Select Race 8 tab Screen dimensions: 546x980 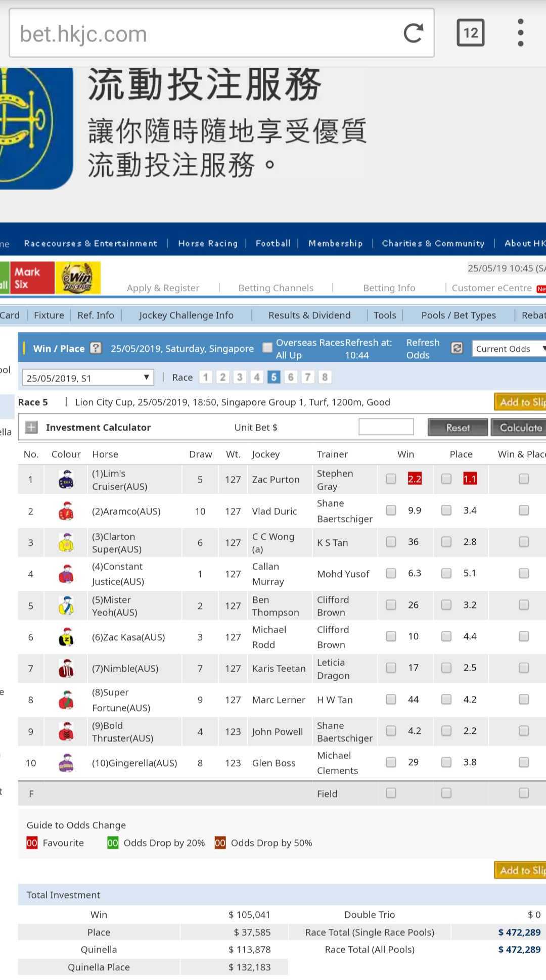(x=325, y=377)
